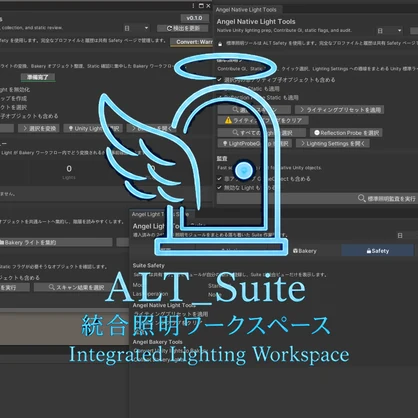Click the bulb icon on the LightProbeGroup button
The height and width of the screenshot is (418, 418).
(225, 143)
